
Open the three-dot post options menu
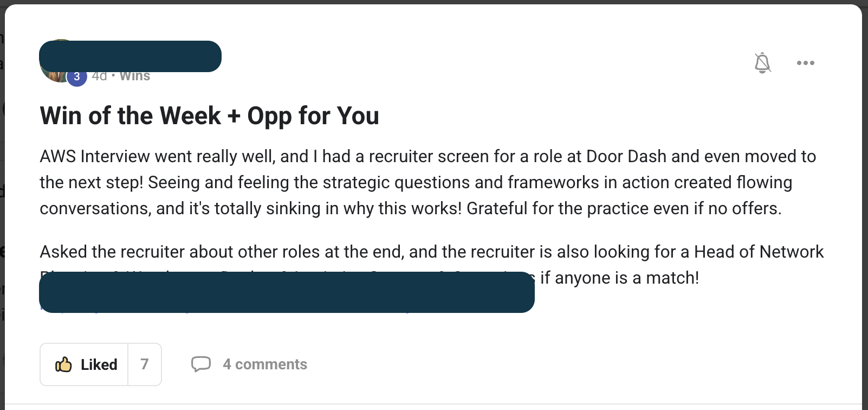(x=805, y=63)
